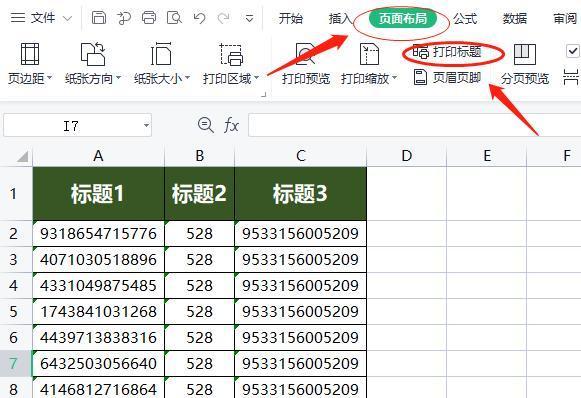
Task: Click cell 6432503056640
Action: pyautogui.click(x=98, y=363)
